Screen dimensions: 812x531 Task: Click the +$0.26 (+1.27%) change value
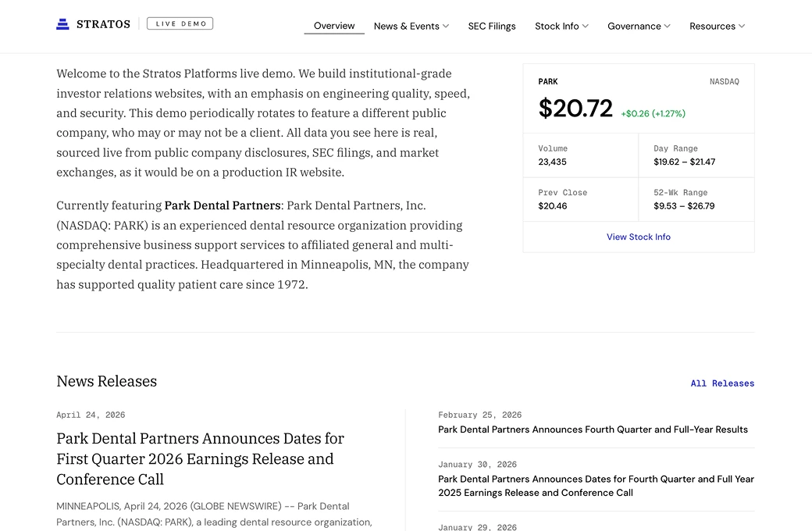(653, 113)
